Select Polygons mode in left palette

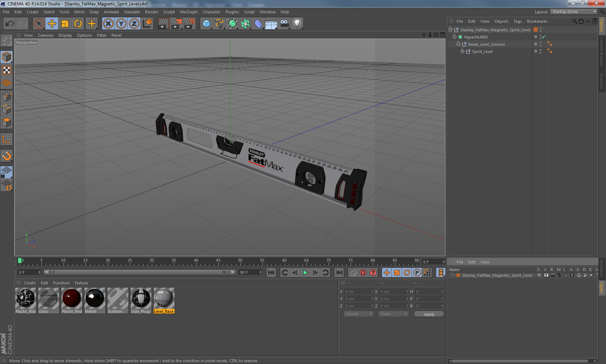pyautogui.click(x=6, y=123)
